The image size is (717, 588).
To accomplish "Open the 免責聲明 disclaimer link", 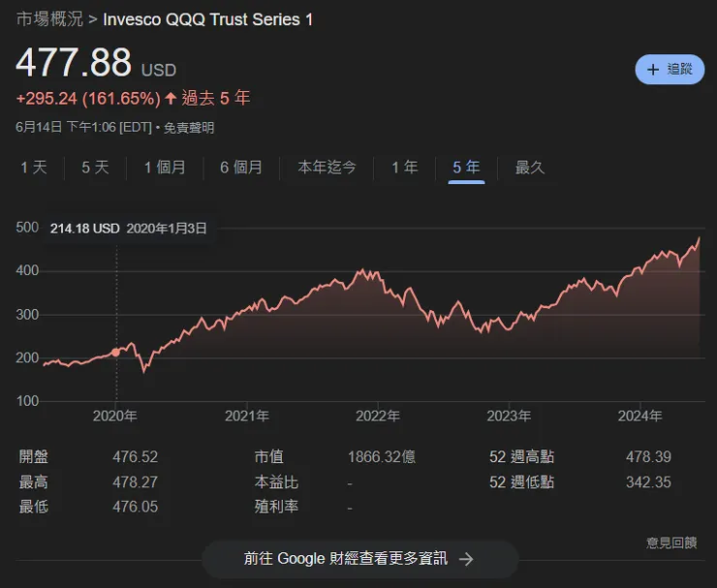I will click(x=189, y=128).
